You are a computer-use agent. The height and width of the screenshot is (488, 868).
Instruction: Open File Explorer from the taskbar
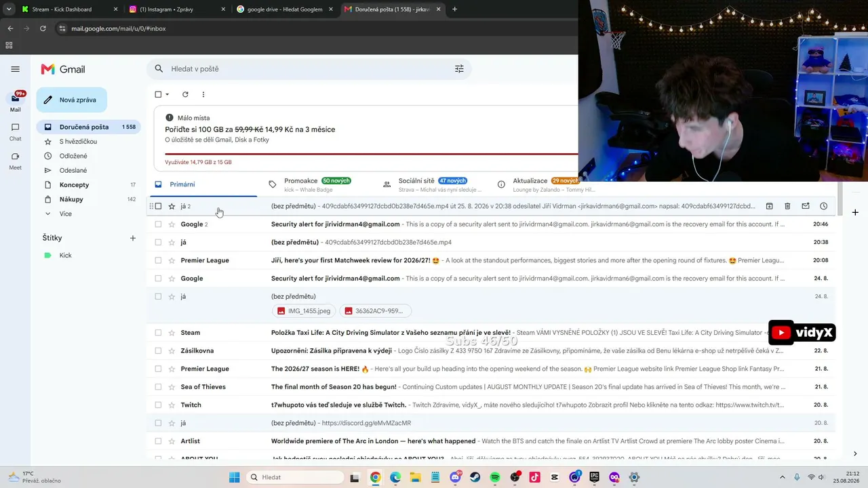coord(416,477)
